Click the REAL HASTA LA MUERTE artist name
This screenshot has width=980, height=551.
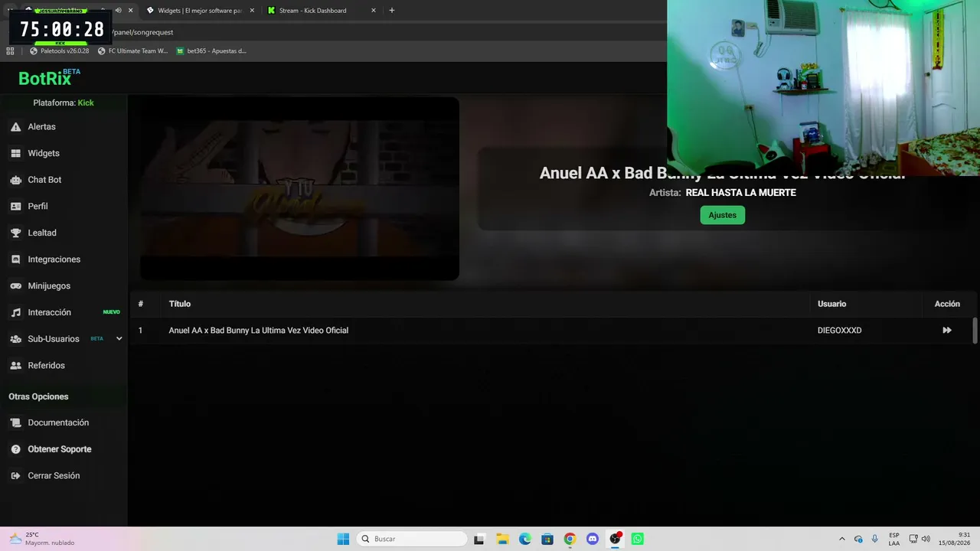(x=740, y=193)
